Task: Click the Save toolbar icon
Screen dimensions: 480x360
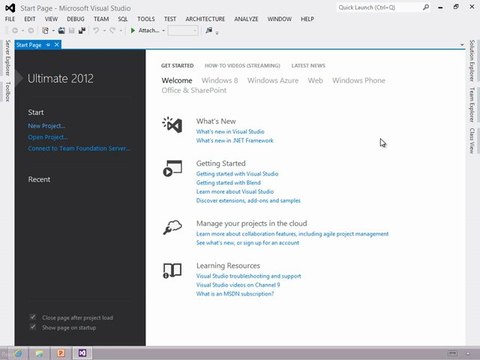Action: [72, 31]
